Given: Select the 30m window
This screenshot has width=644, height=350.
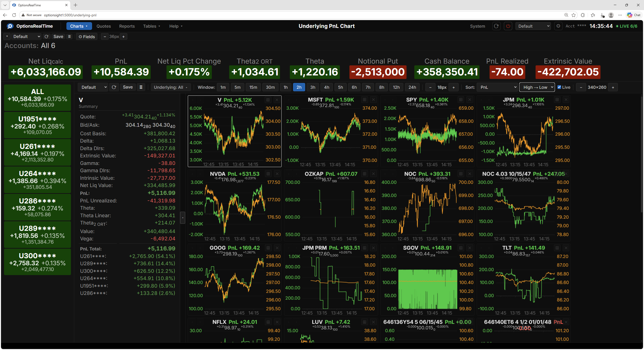Looking at the screenshot, I should [270, 87].
